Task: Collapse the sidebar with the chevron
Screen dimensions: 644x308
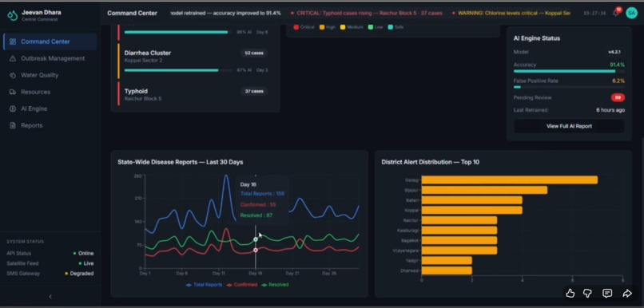Action: point(50,297)
